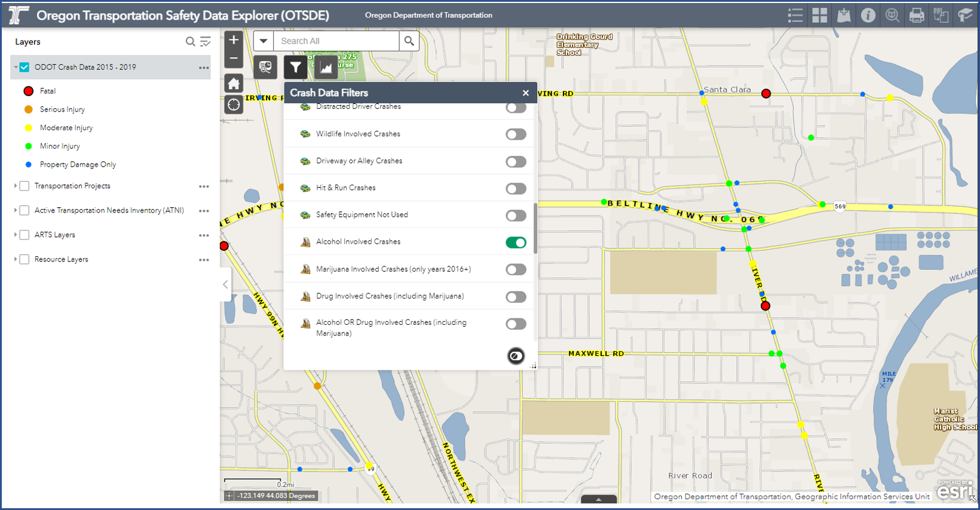Enable the Hit & Run Crashes filter
Viewport: 980px width, 510px height.
coord(516,189)
